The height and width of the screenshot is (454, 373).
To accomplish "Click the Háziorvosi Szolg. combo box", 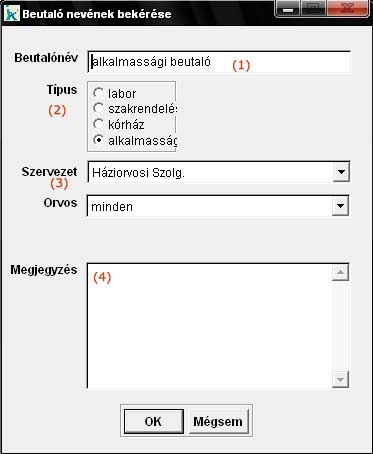I will coord(219,172).
